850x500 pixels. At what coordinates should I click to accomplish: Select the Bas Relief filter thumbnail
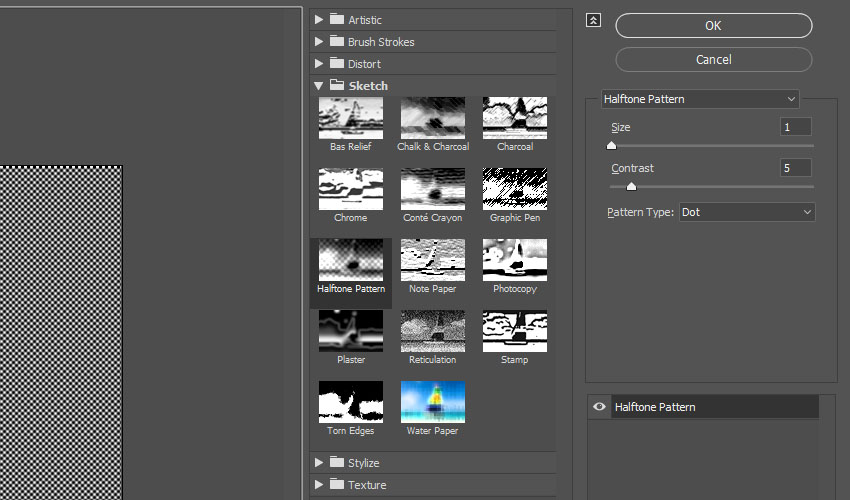[x=350, y=118]
